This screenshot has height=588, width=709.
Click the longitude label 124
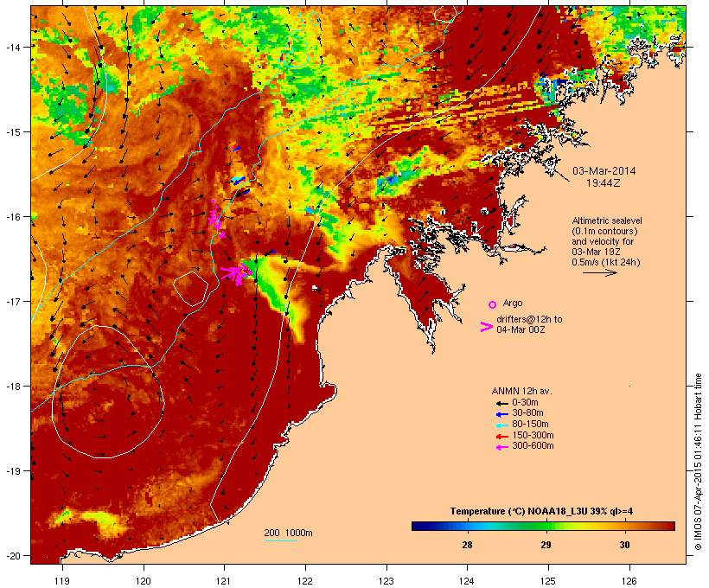pos(467,581)
